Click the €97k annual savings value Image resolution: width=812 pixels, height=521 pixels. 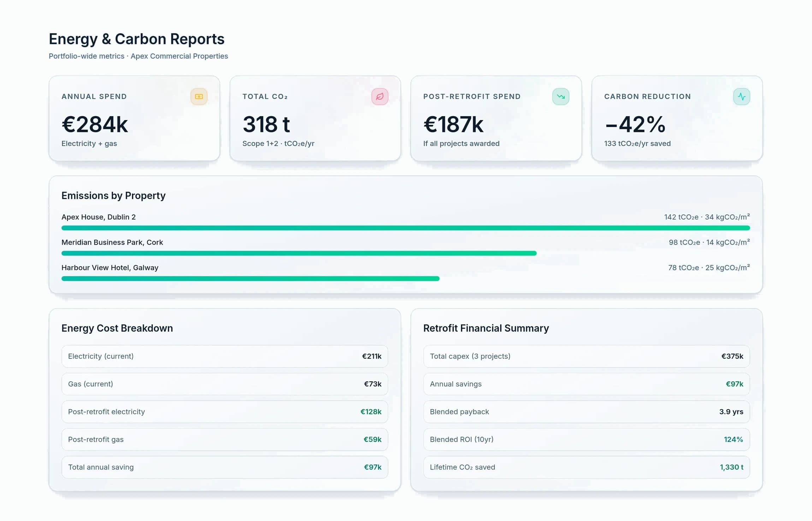point(734,384)
